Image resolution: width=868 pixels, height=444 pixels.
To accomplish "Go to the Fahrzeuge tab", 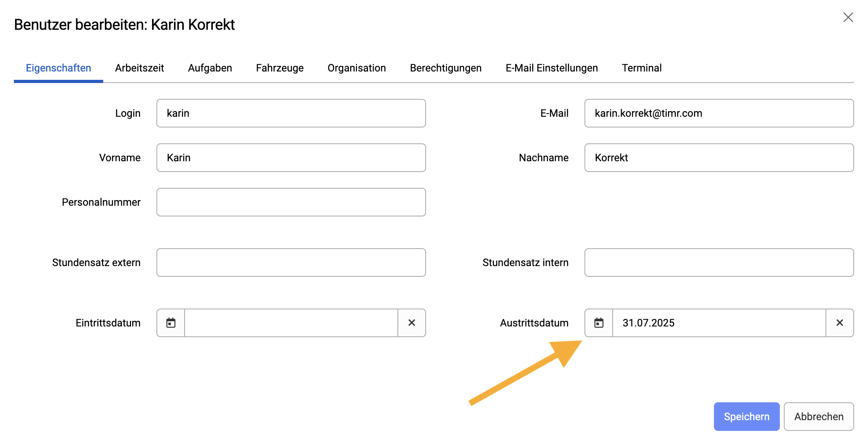I will (x=280, y=68).
